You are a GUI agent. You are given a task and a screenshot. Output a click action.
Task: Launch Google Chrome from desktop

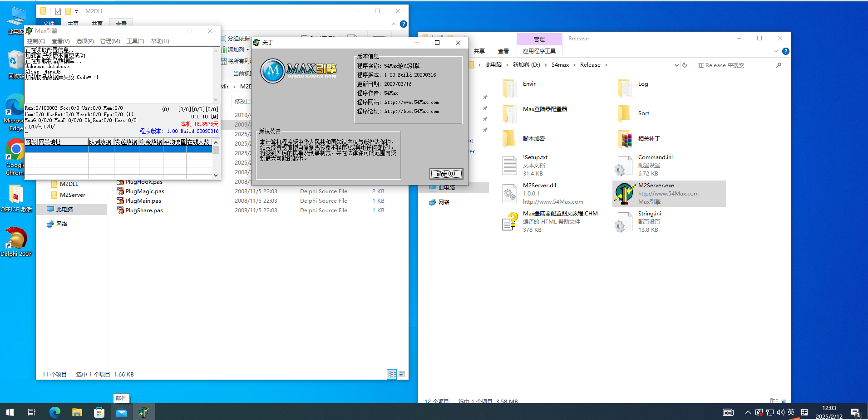coord(16,157)
